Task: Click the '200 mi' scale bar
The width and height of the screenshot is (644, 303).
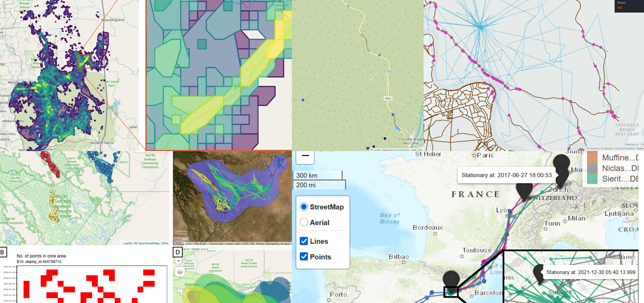Action: [x=319, y=185]
